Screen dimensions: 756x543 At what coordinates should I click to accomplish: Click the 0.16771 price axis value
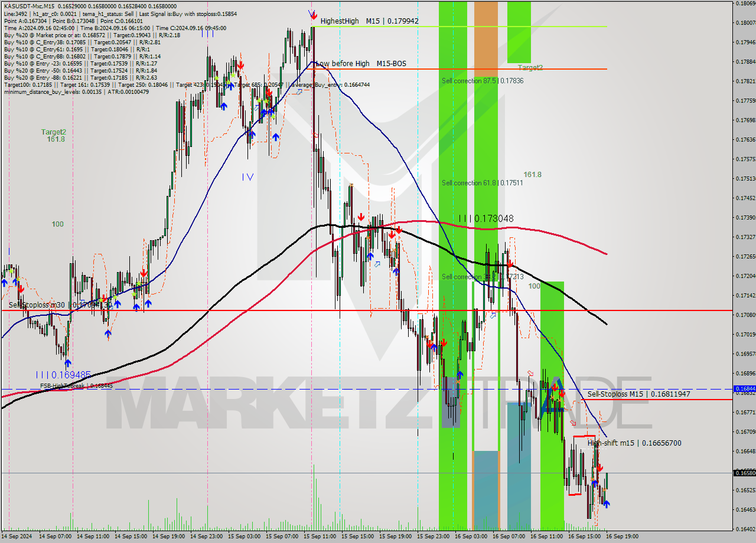[x=746, y=412]
